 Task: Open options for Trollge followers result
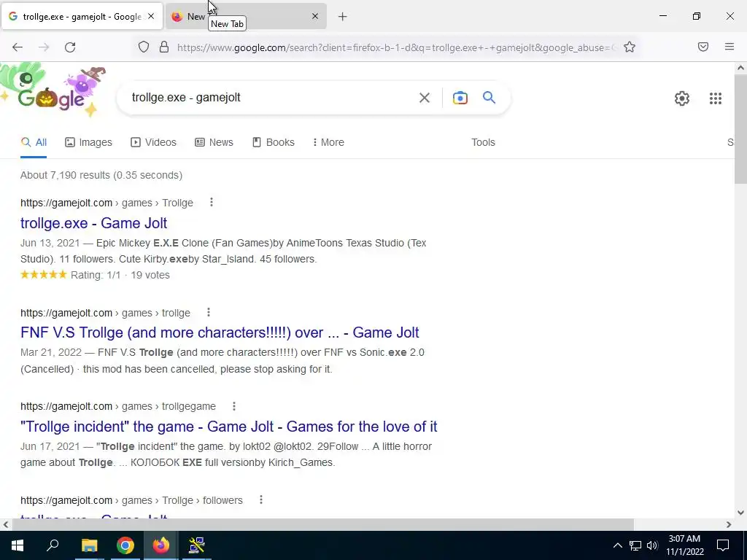pyautogui.click(x=261, y=500)
